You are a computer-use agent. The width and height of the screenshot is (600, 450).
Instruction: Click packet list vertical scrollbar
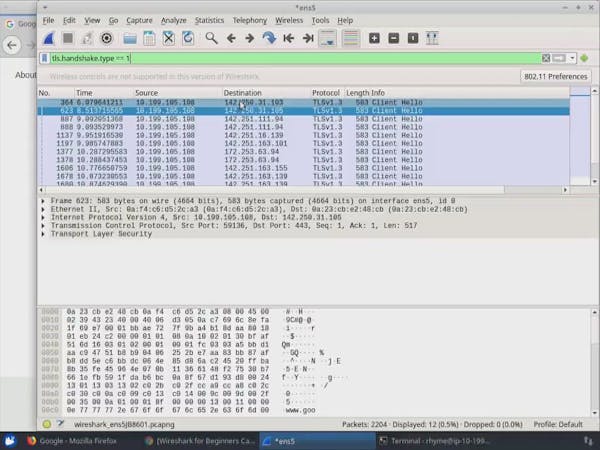[594, 136]
